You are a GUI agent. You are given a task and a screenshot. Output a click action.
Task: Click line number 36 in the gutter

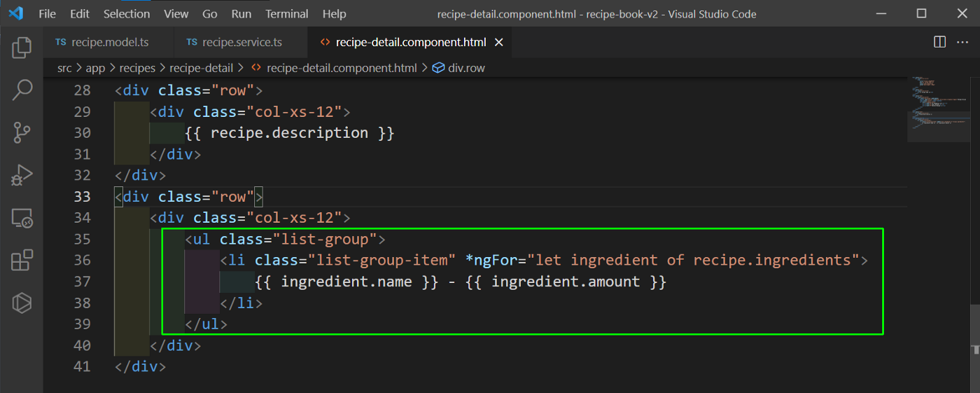point(82,261)
